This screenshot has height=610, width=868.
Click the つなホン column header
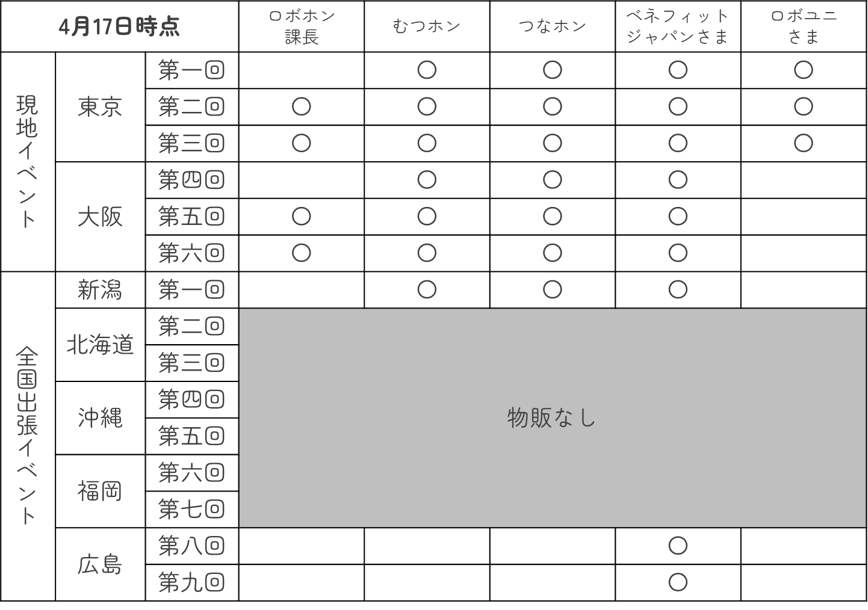click(x=552, y=26)
